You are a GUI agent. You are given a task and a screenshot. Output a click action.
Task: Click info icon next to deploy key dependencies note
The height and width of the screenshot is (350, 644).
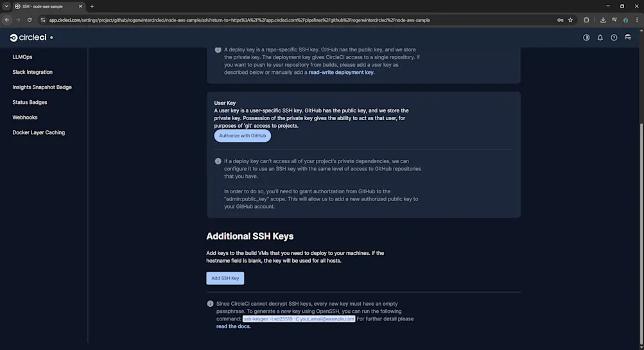218,161
